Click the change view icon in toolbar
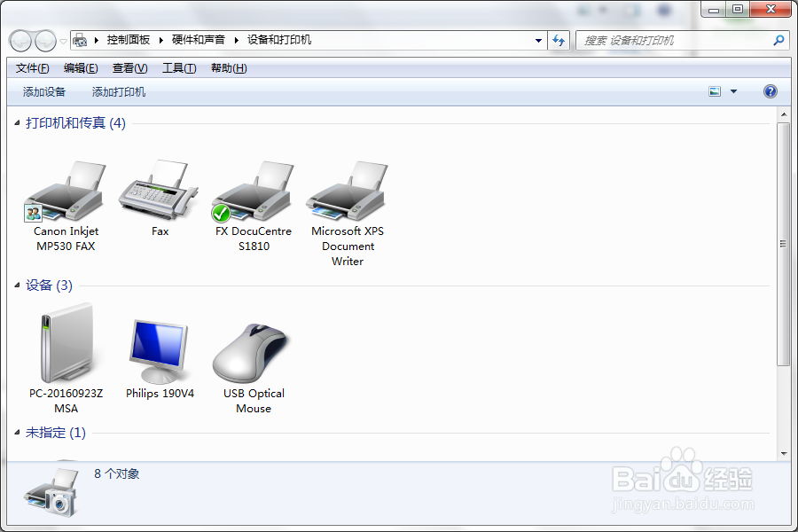This screenshot has width=798, height=532. [715, 91]
